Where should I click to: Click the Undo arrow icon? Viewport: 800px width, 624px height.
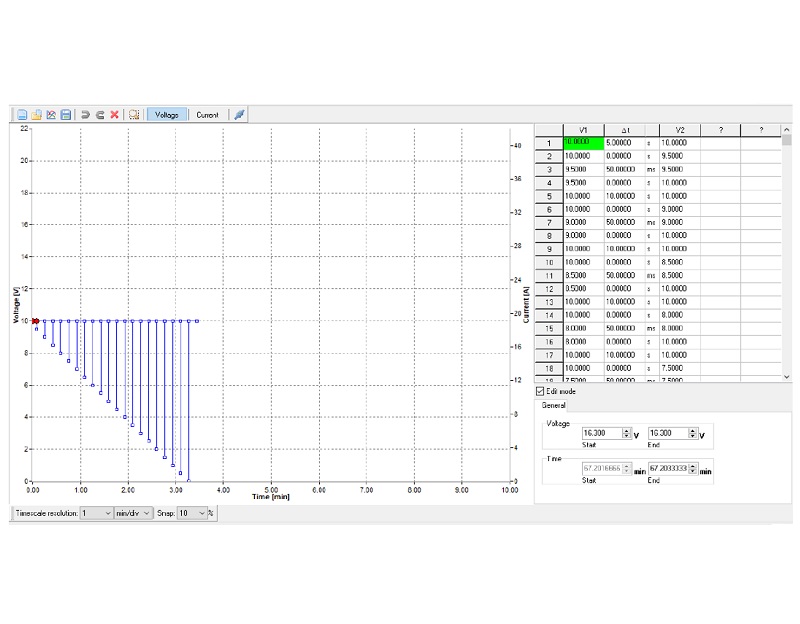click(x=86, y=115)
